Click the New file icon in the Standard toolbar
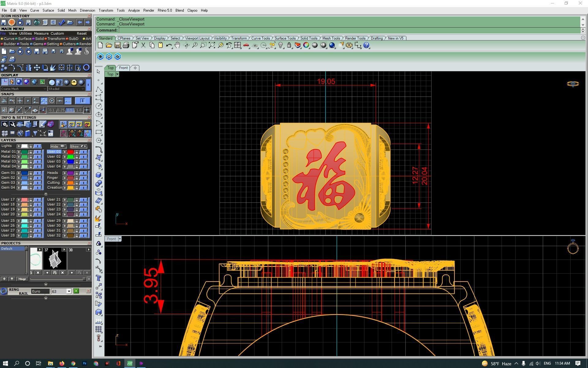588x368 pixels. 100,45
